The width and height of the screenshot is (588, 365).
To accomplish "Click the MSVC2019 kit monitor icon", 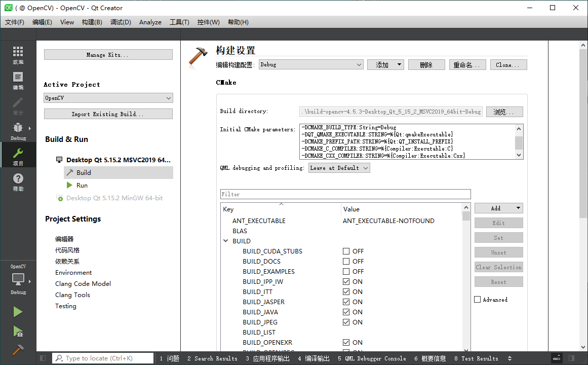I will pyautogui.click(x=59, y=160).
